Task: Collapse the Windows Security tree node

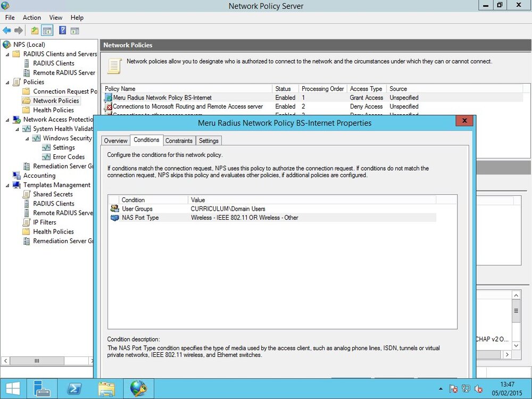Action: [x=27, y=139]
